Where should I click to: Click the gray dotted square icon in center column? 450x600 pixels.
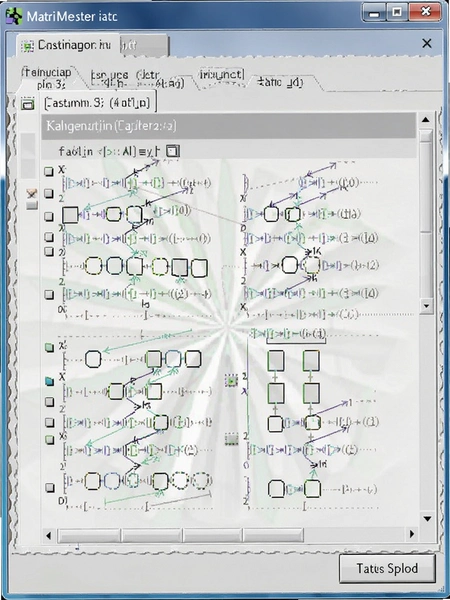(231, 439)
